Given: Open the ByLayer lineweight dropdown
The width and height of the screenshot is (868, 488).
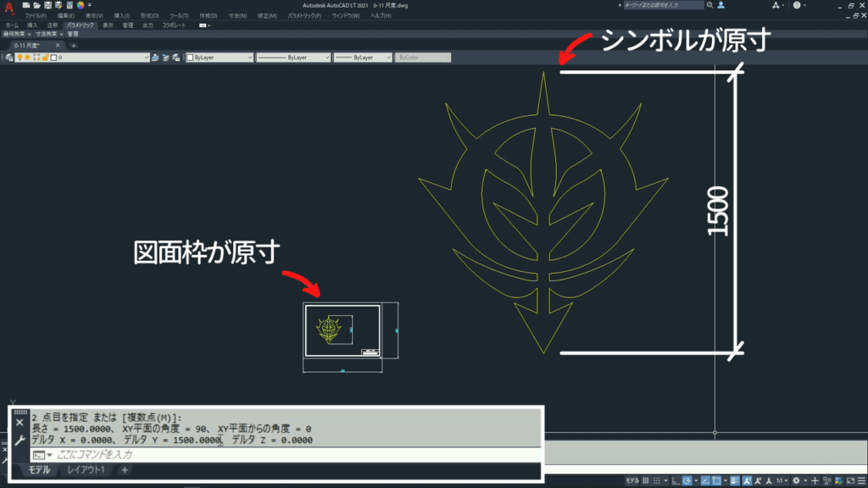Looking at the screenshot, I should [363, 58].
